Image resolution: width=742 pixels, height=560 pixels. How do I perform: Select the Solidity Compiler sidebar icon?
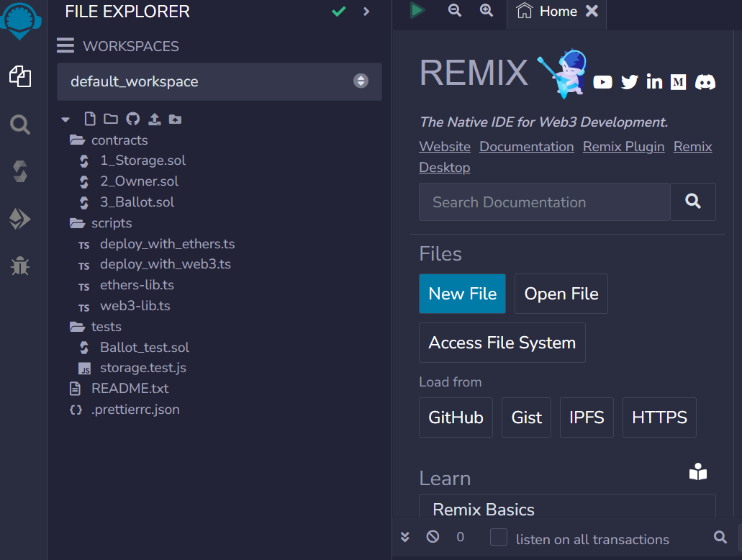(19, 171)
